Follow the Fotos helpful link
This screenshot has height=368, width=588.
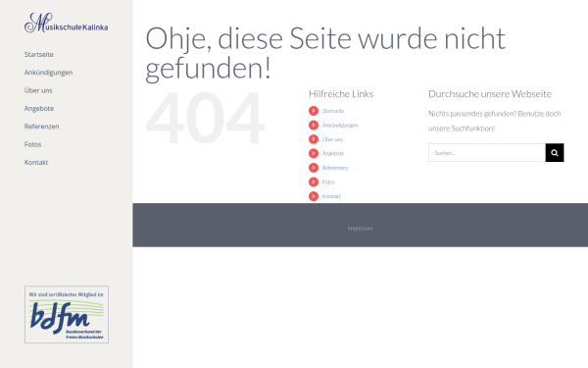[328, 182]
